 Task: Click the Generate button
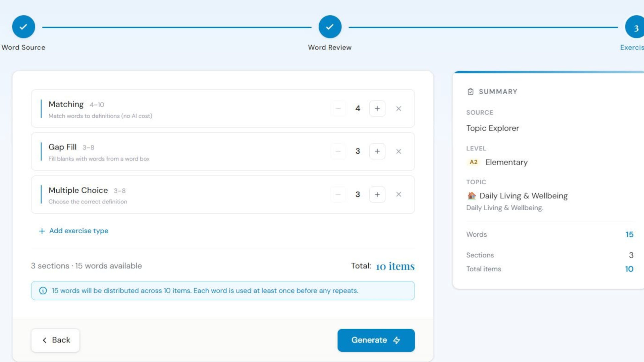(x=376, y=340)
